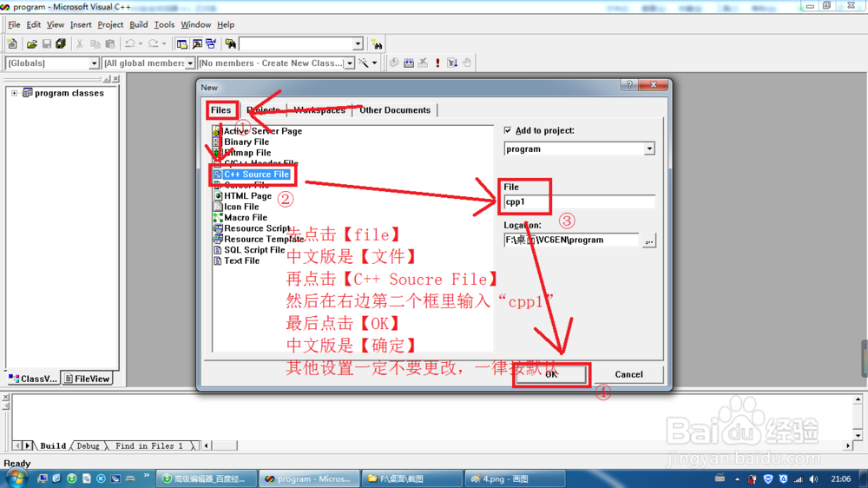Toggle the Output window icon
The image size is (868, 488).
[x=196, y=43]
